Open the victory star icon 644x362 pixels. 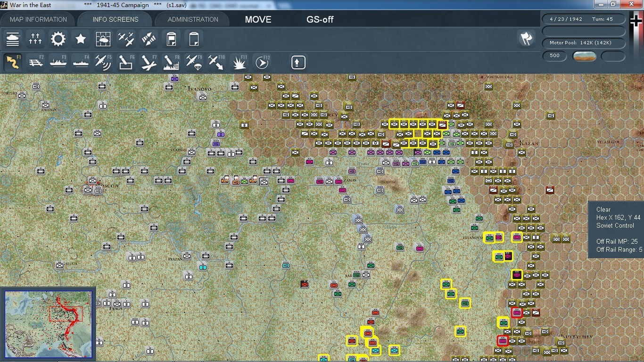pos(81,39)
